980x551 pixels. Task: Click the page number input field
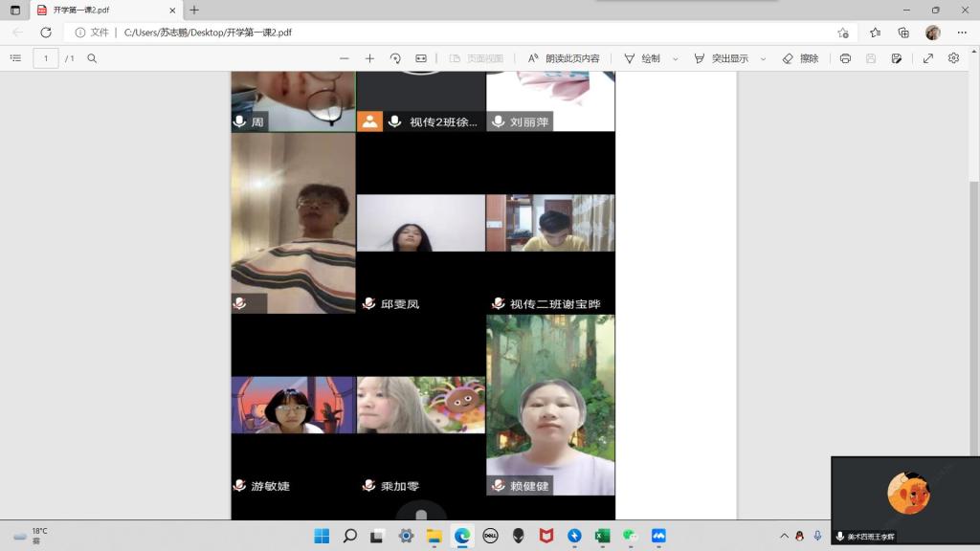click(46, 58)
